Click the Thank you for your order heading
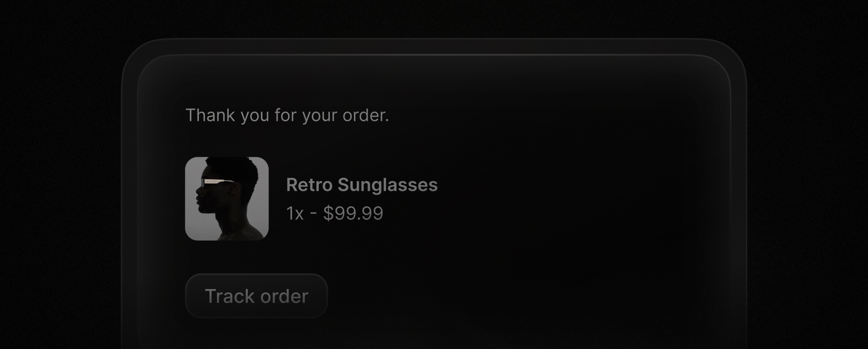868x349 pixels. (287, 115)
